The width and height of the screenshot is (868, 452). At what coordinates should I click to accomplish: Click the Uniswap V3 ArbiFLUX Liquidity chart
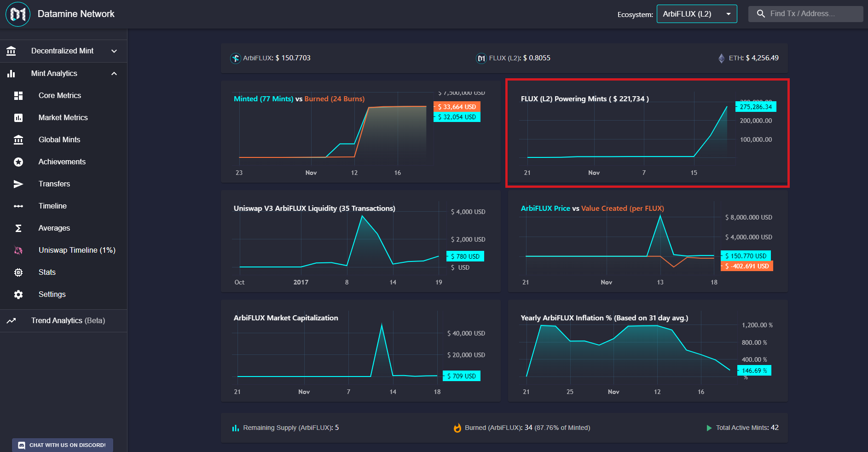pos(361,241)
